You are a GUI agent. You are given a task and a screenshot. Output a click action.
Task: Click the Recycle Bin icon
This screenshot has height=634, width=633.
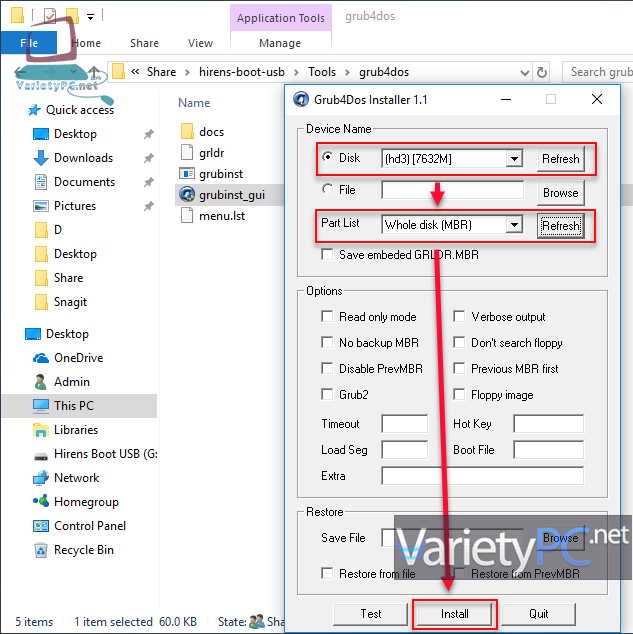(x=40, y=550)
